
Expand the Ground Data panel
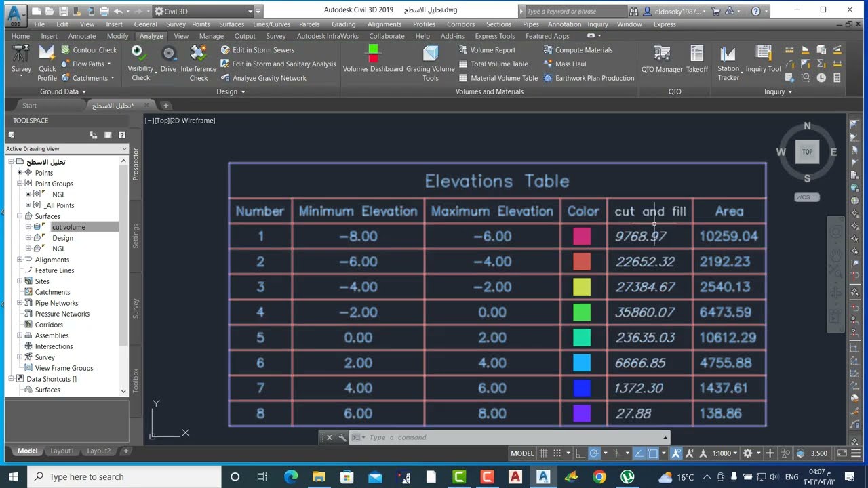[63, 91]
